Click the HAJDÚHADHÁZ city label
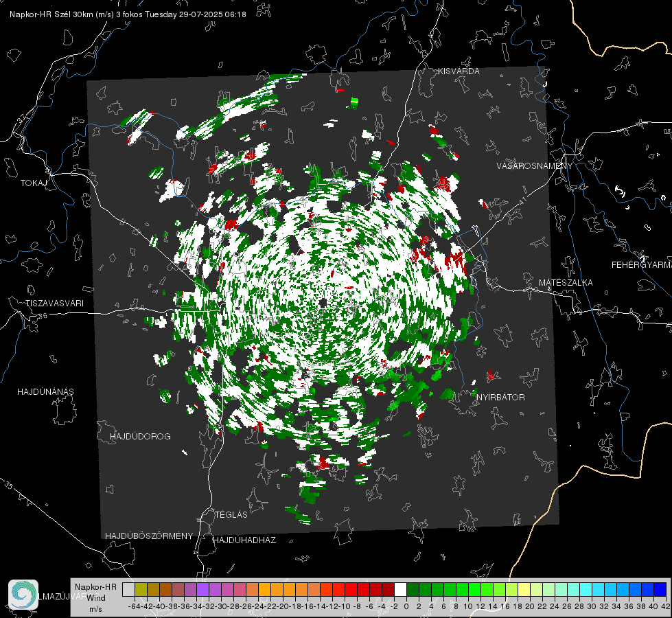Viewport: 672px width, 618px height. click(244, 540)
